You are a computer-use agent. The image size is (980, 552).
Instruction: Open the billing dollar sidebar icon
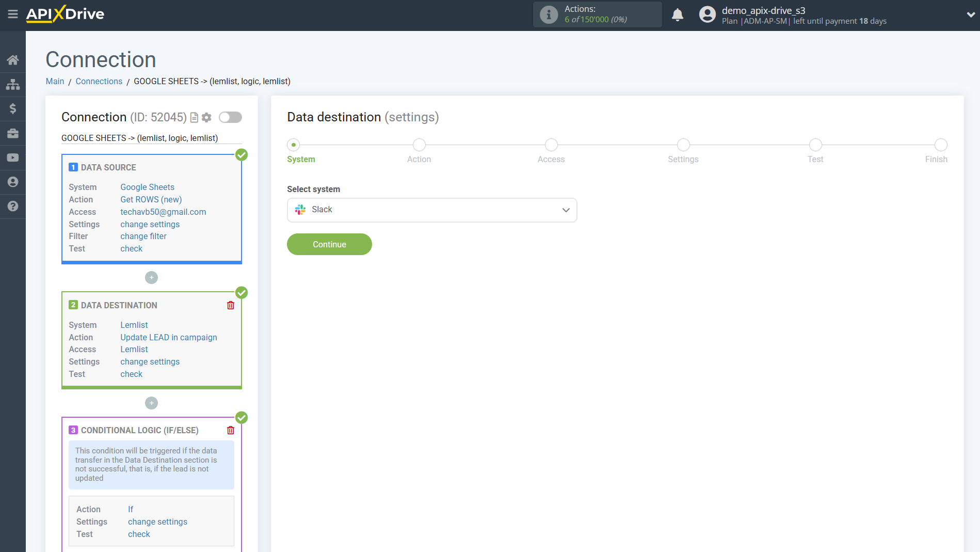[13, 108]
